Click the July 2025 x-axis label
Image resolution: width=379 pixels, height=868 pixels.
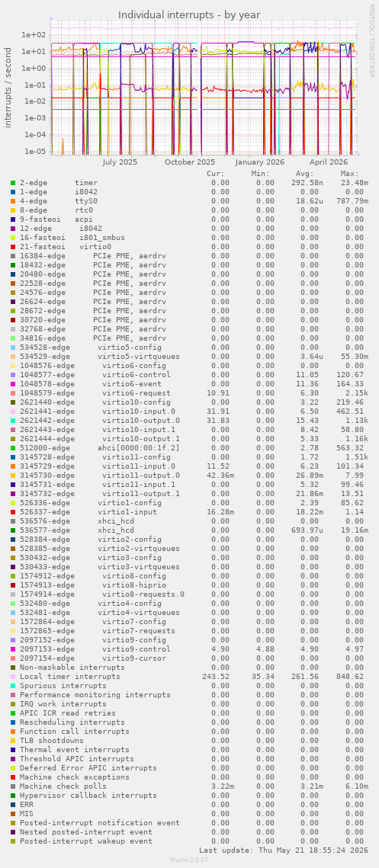(120, 162)
